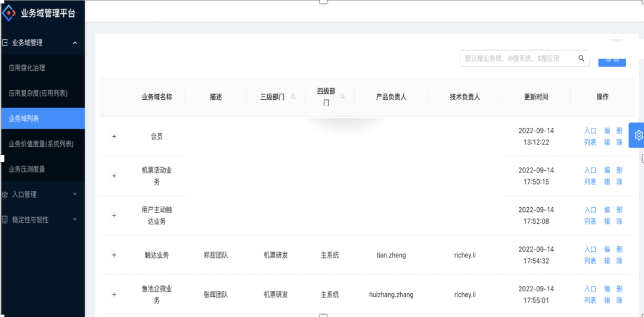
Task: Click the 技术负责人 column header
Action: click(465, 97)
